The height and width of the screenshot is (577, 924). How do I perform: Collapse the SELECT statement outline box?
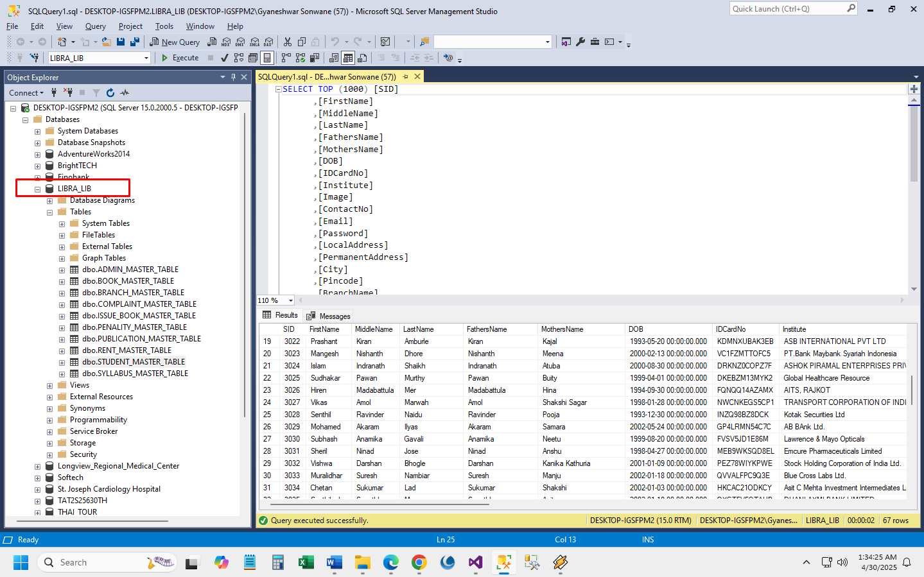[279, 89]
